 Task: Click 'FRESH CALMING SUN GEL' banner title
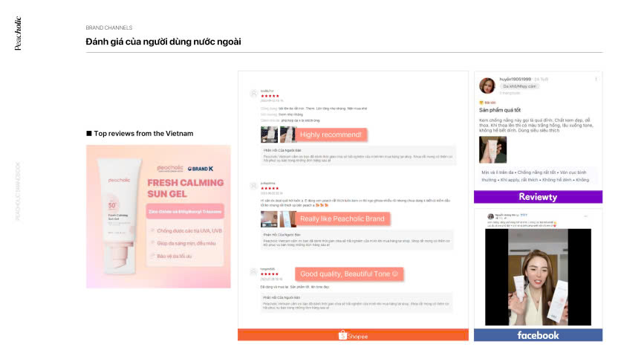[186, 188]
